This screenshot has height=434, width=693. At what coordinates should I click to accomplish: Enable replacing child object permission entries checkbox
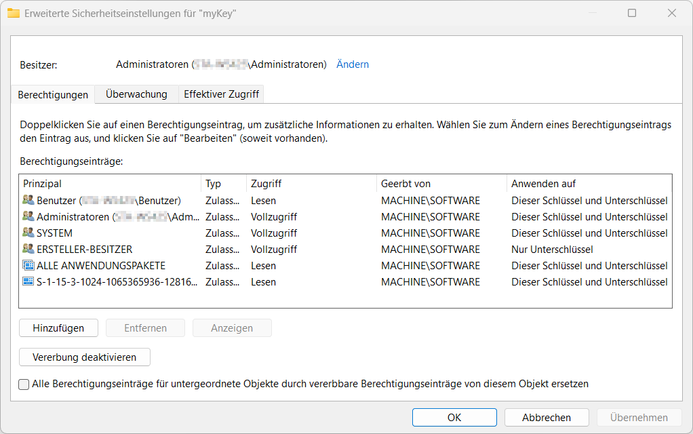click(x=24, y=384)
